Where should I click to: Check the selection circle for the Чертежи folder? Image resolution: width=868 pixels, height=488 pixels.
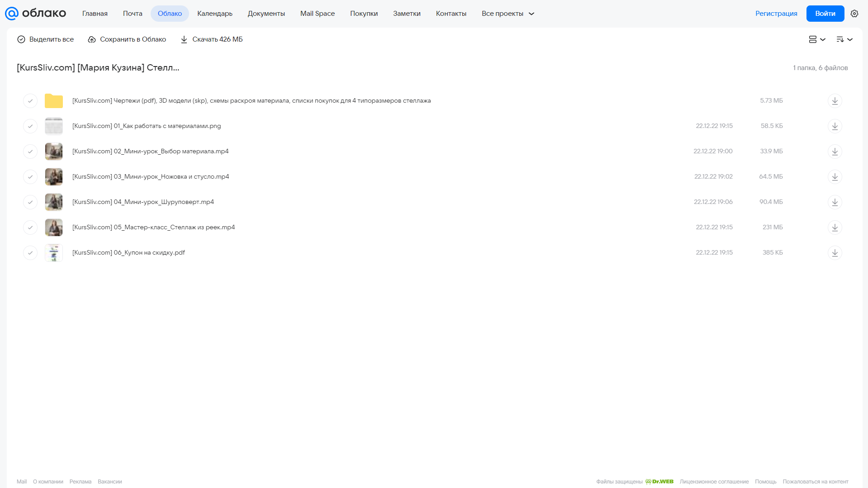[30, 101]
